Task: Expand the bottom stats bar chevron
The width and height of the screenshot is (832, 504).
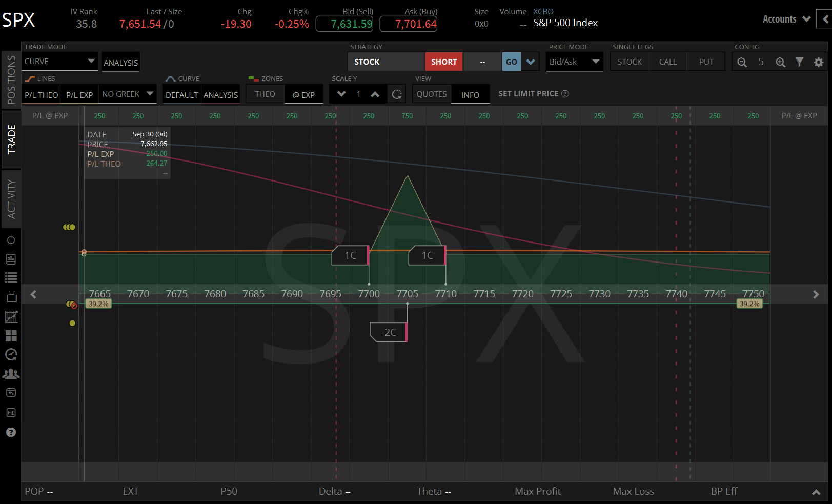Action: [x=816, y=492]
